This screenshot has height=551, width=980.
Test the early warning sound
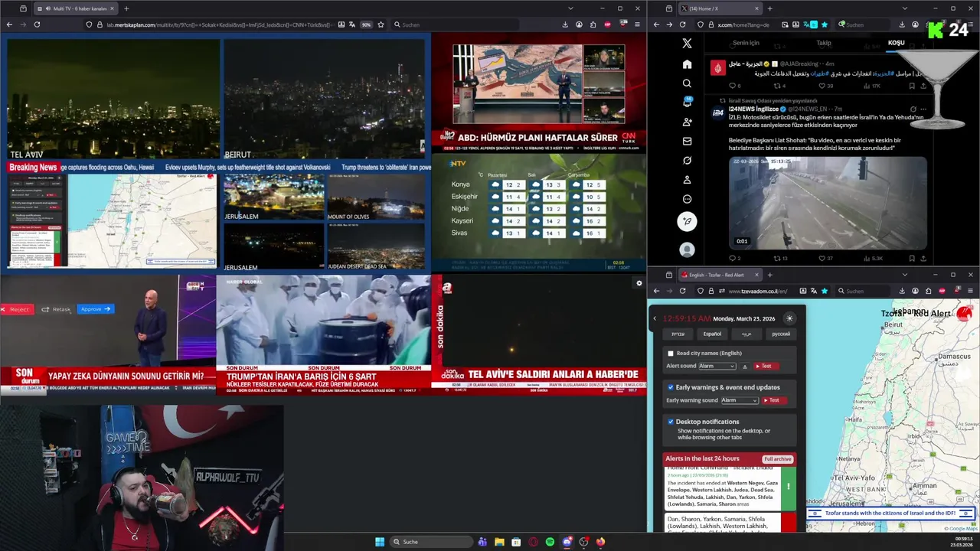(x=773, y=400)
